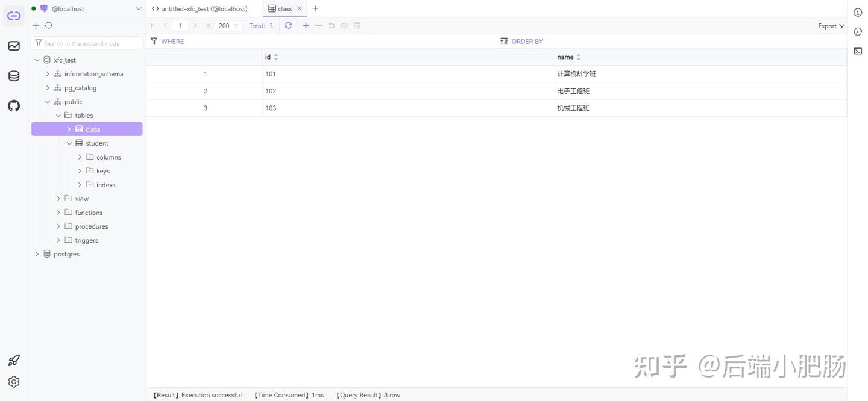Toggle sorting on the name column
This screenshot has height=401, width=868.
point(578,56)
